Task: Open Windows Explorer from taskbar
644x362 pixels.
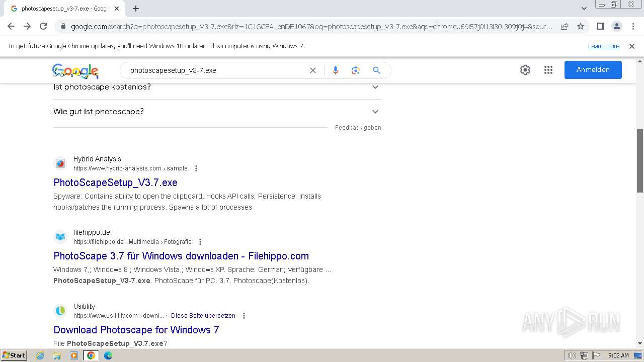Action: click(57, 355)
